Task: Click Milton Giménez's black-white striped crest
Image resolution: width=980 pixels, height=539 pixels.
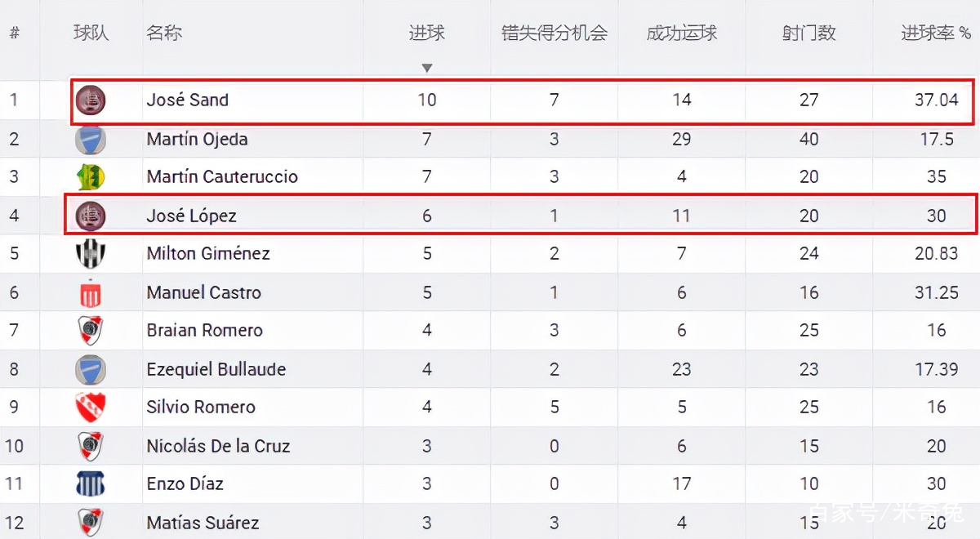Action: click(91, 254)
